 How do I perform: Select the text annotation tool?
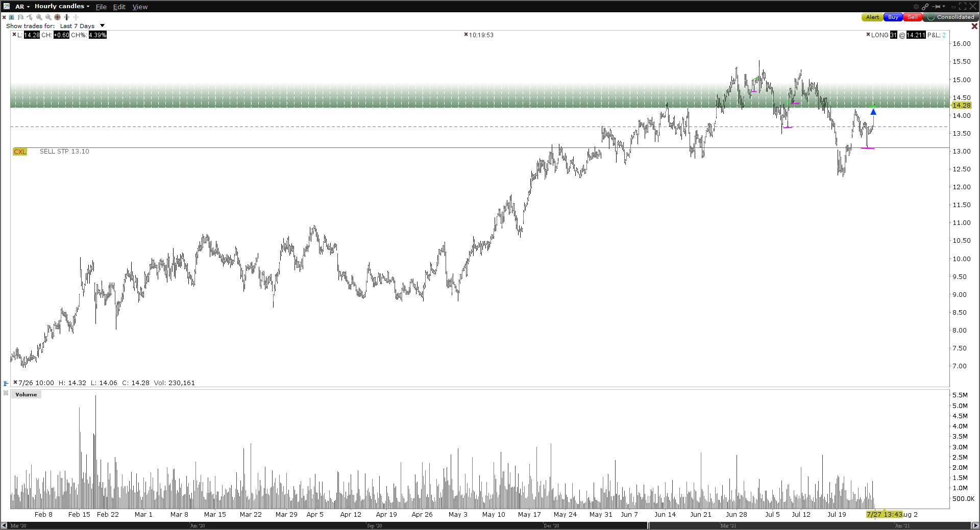click(x=12, y=17)
